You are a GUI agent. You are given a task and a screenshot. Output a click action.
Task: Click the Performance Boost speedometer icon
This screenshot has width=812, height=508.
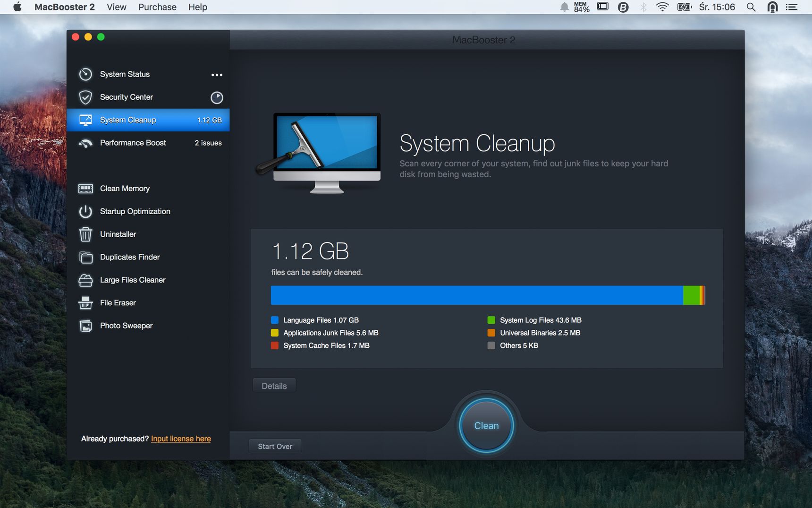coord(85,143)
